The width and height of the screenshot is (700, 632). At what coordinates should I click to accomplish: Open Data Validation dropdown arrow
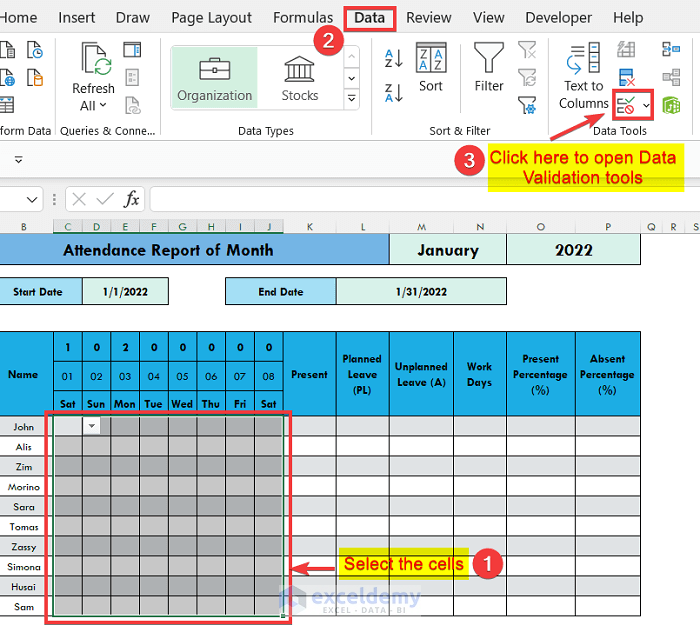(x=646, y=106)
